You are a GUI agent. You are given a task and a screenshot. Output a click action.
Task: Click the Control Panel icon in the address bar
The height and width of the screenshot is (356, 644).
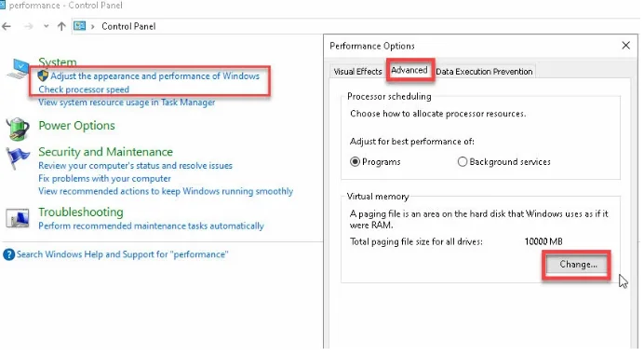pyautogui.click(x=80, y=26)
